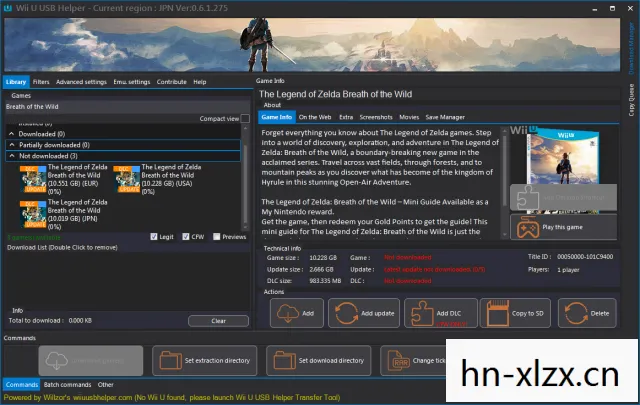This screenshot has width=640, height=405.
Task: Click the Wii U USB Helper title bar logo
Action: pos(8,8)
